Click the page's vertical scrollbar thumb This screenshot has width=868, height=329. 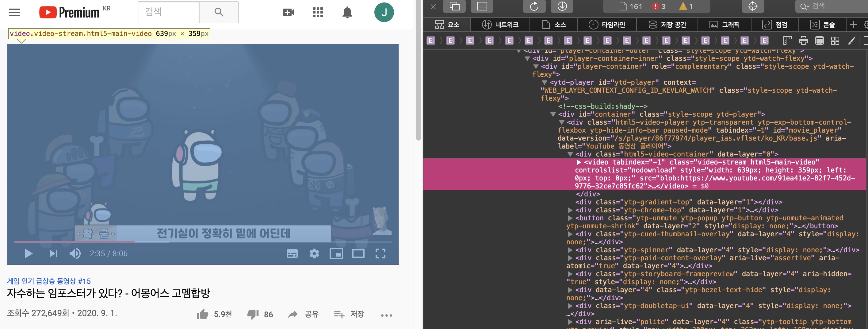(418, 70)
